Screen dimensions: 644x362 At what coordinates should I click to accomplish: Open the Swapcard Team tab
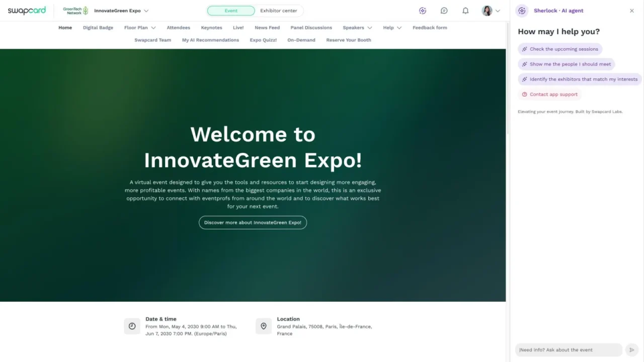[152, 40]
